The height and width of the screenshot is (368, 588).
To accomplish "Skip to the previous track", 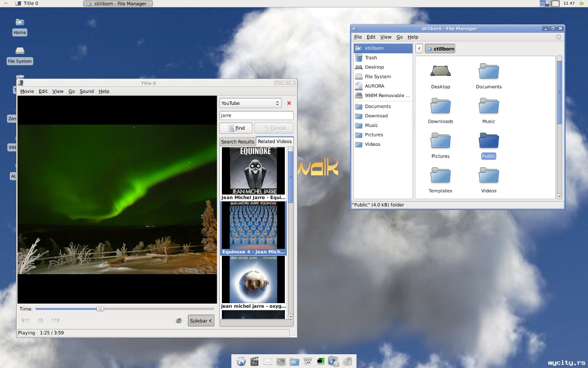I will (x=26, y=321).
